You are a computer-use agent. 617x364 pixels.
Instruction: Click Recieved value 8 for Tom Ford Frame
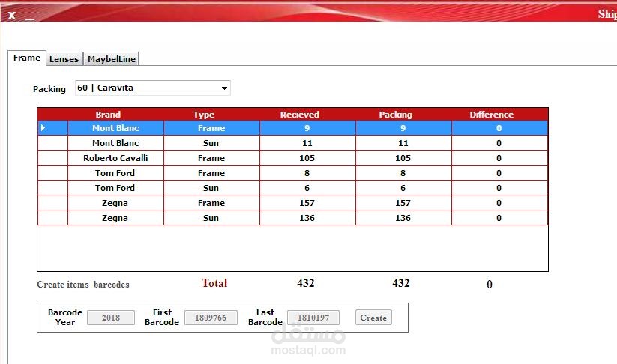click(x=307, y=173)
